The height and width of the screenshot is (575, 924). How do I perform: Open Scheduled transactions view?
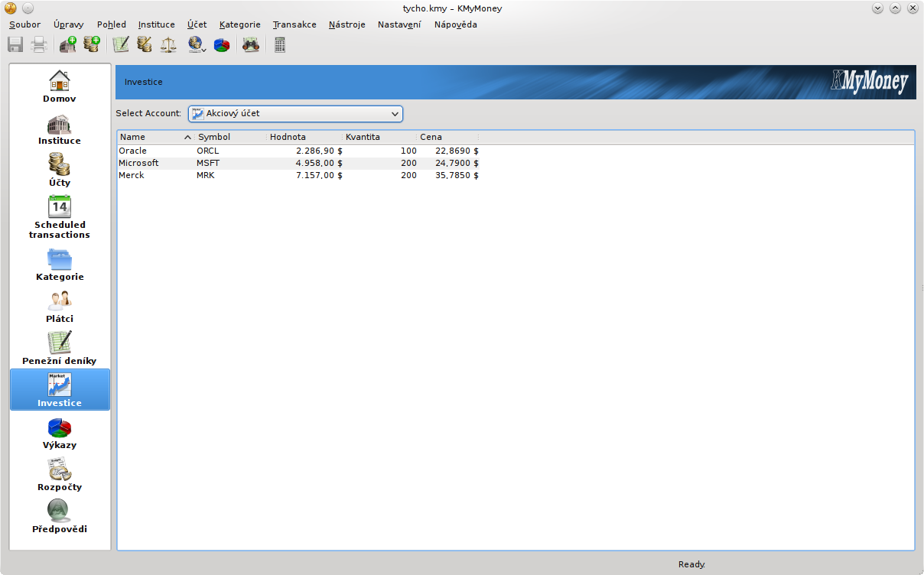pos(60,217)
